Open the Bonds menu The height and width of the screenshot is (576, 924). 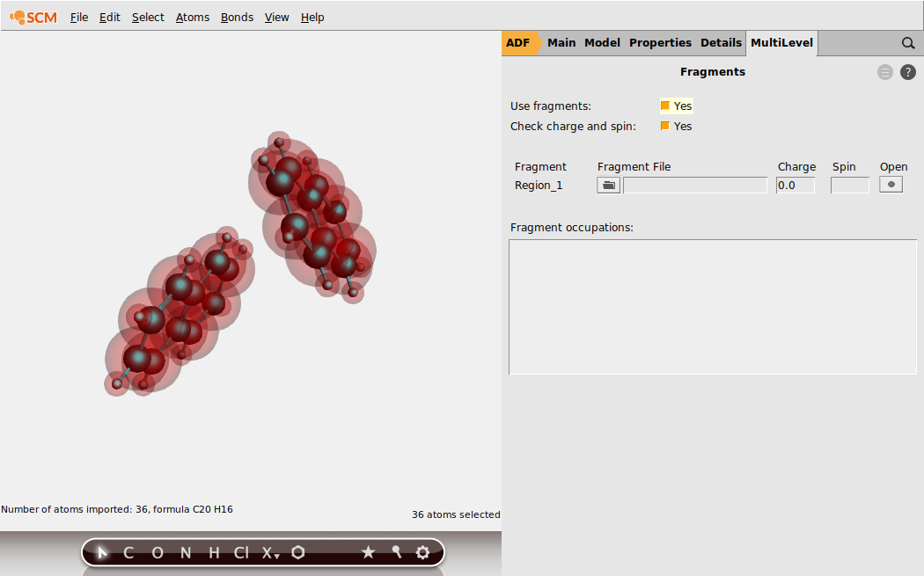[237, 18]
